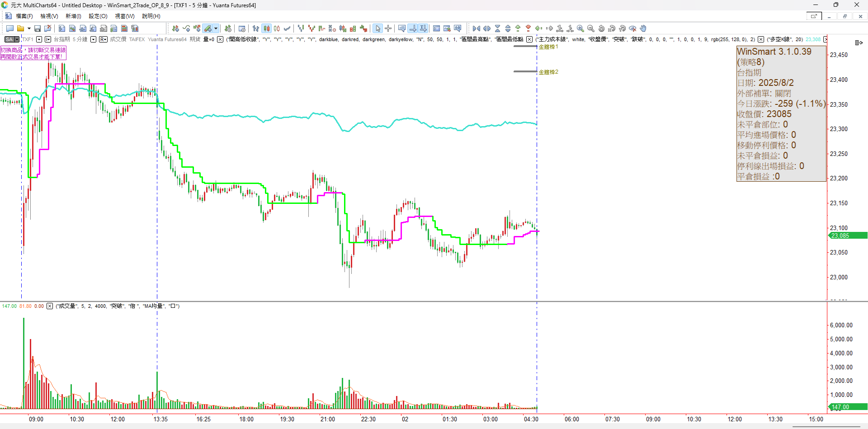Open the 新增(I) menu
Viewport: 868px width, 429px height.
(73, 16)
